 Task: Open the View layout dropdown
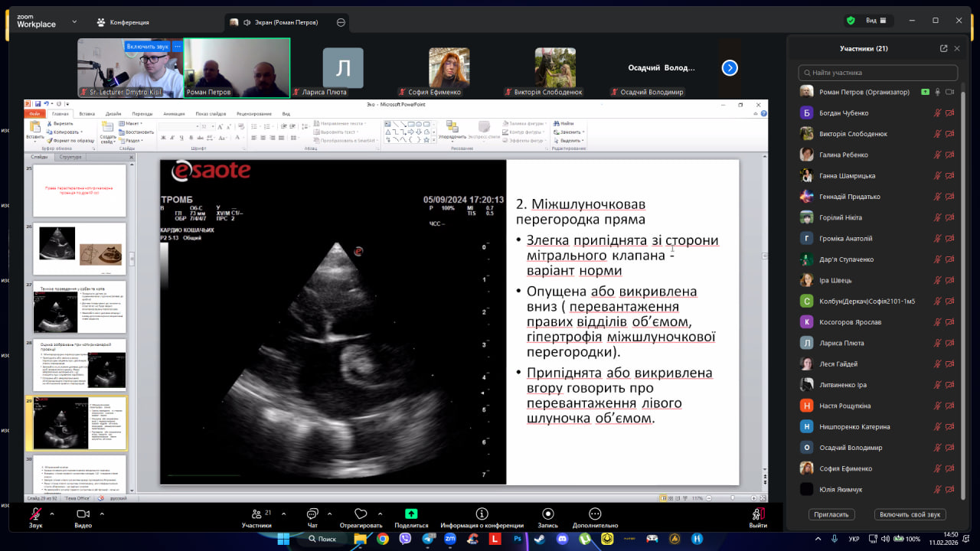pos(875,21)
